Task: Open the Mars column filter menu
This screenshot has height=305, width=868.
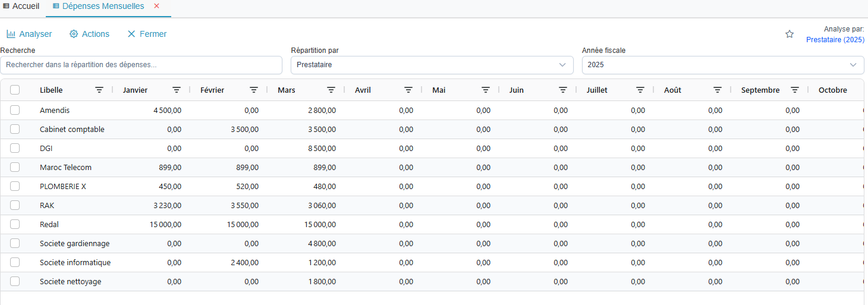Action: pyautogui.click(x=331, y=90)
